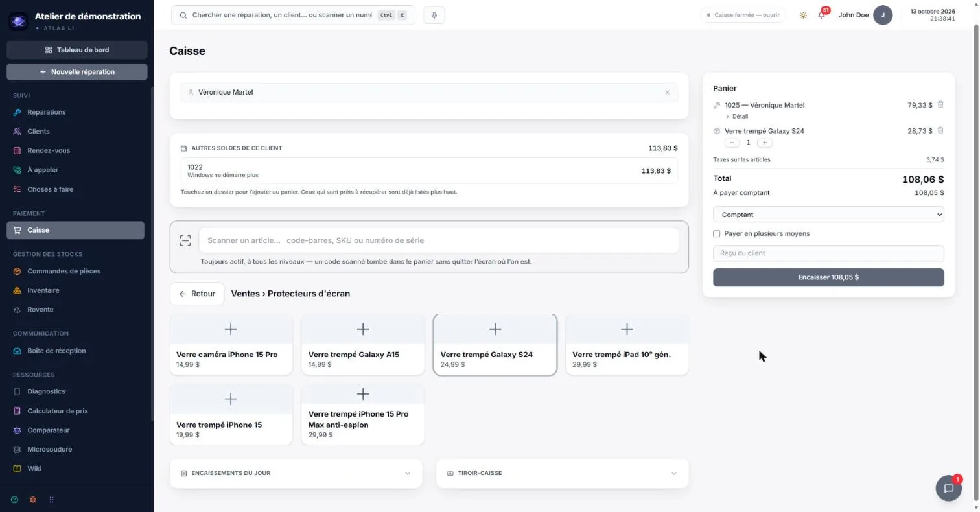Open John Doe's avatar menu

pyautogui.click(x=883, y=15)
